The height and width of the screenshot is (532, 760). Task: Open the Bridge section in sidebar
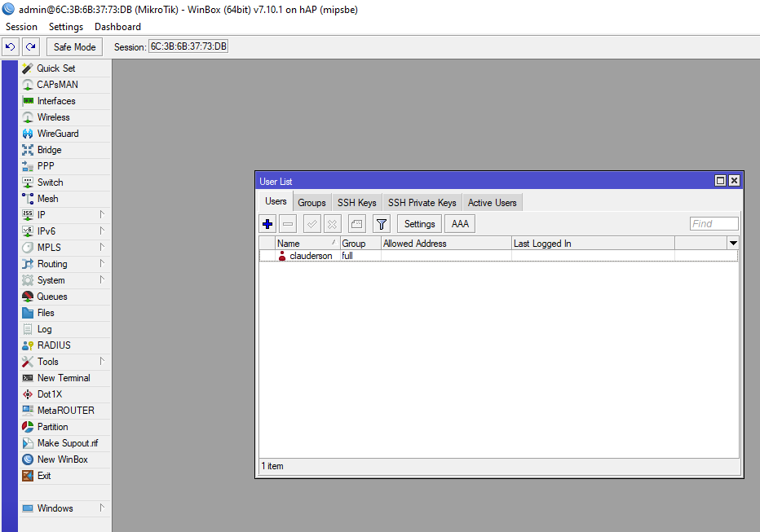point(49,150)
